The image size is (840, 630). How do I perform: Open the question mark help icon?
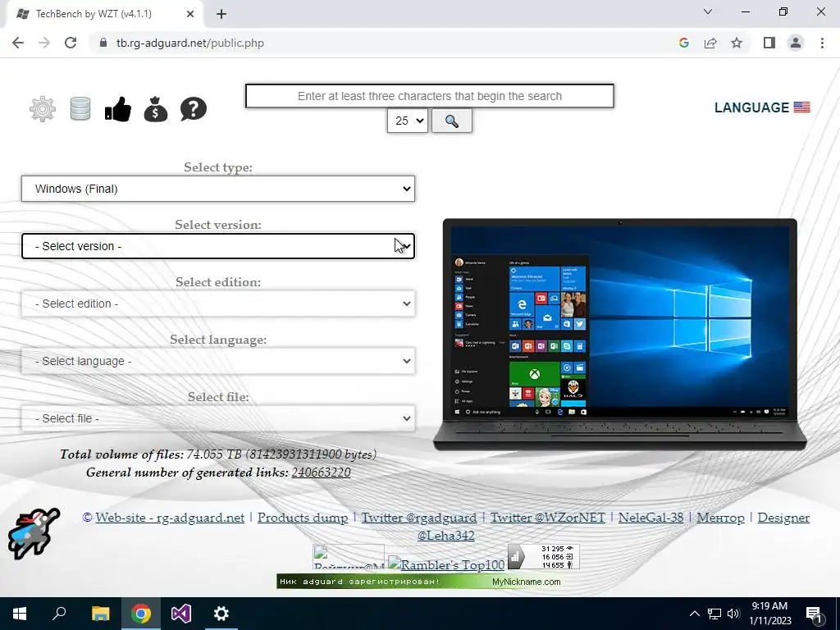pos(194,109)
